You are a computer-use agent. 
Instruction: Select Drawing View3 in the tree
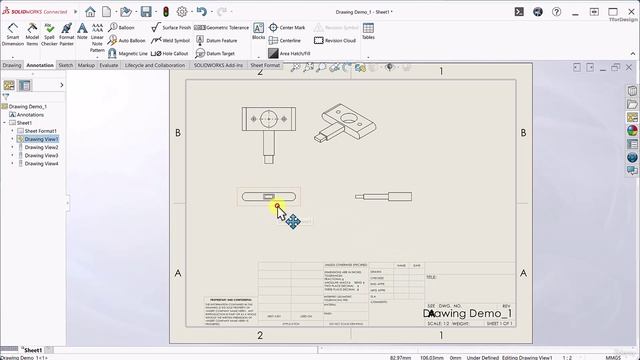[41, 156]
